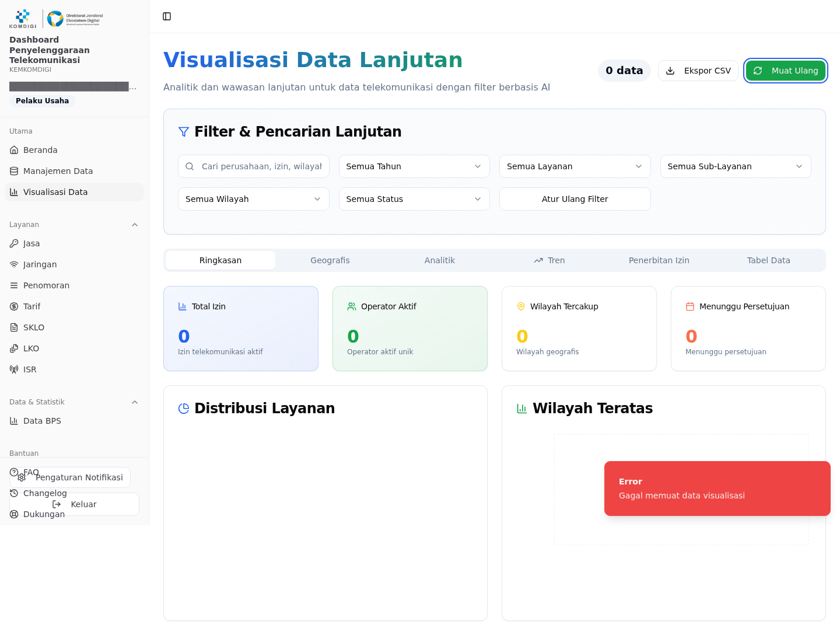Open Jaringan in the sidebar
840x635 pixels.
[x=74, y=264]
